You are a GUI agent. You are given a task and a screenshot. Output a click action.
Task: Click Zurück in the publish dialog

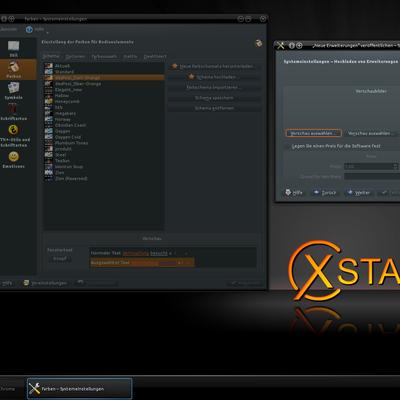click(324, 193)
